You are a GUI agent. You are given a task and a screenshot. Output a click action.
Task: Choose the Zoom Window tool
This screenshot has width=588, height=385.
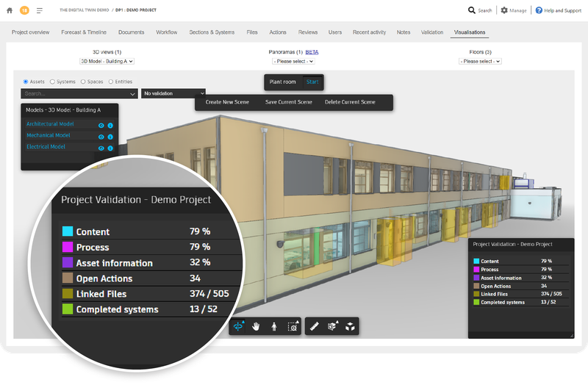pyautogui.click(x=293, y=326)
